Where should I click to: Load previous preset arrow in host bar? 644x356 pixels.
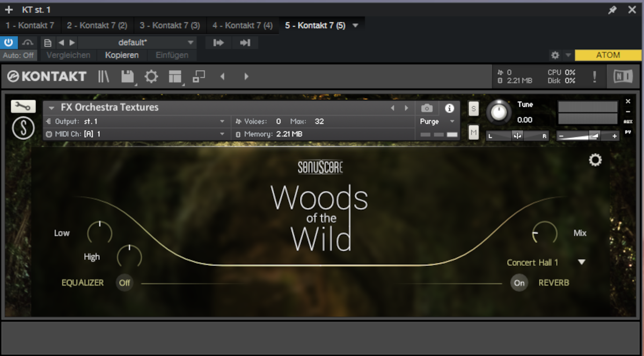(61, 43)
